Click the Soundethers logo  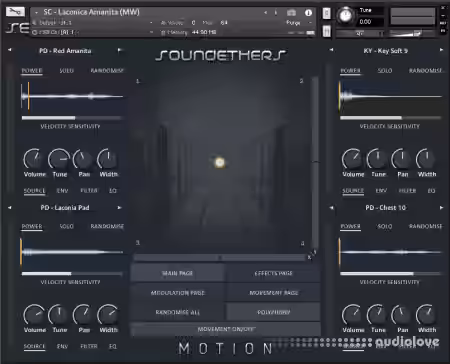point(221,55)
